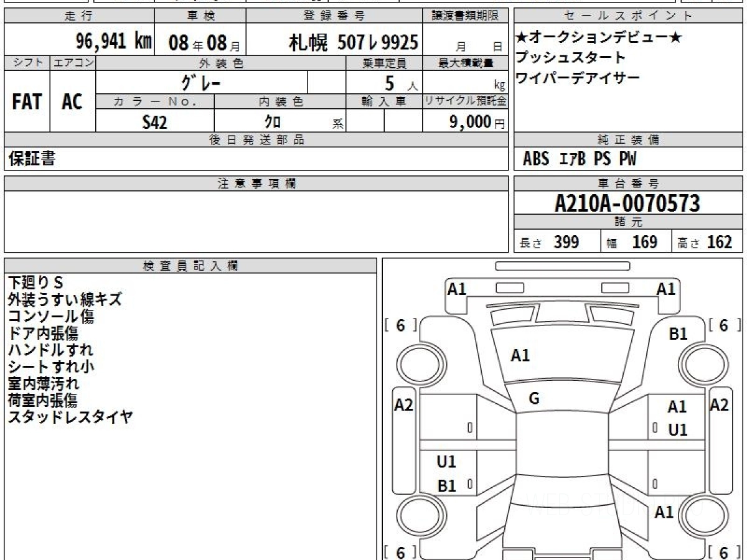Screen dimensions: 747x560
Task: Click the G mark on the windshield
Action: (533, 399)
